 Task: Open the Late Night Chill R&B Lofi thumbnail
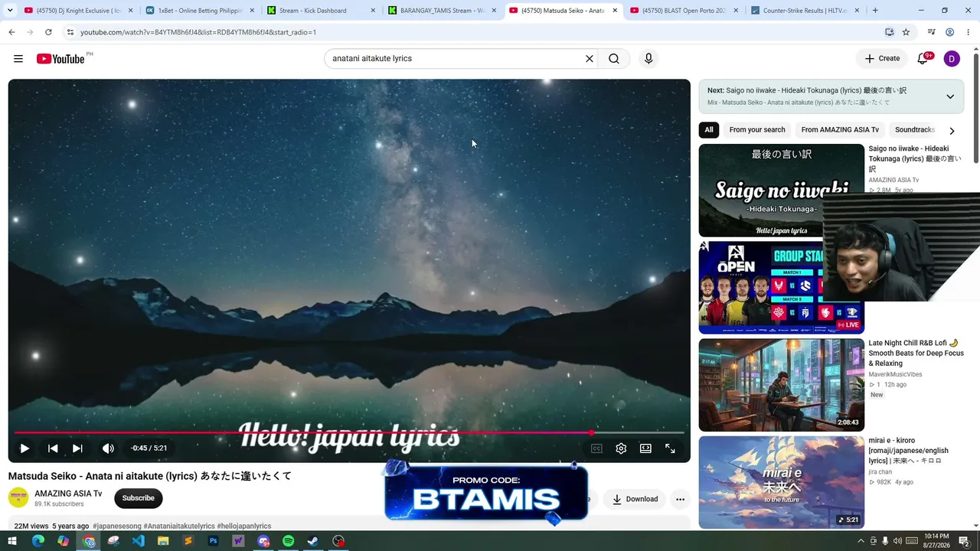[x=781, y=385]
